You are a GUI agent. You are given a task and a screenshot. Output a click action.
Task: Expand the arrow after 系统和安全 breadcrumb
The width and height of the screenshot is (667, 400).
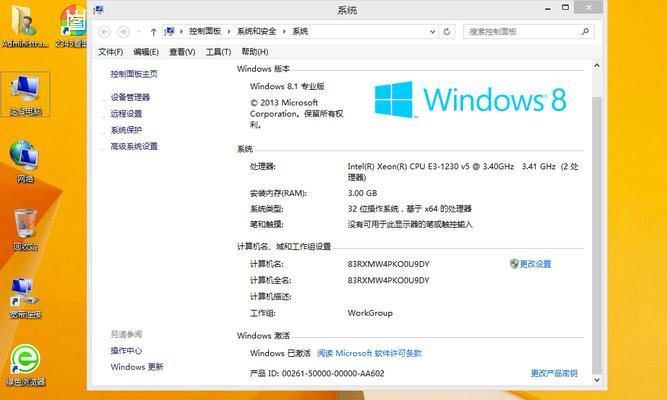pos(284,31)
